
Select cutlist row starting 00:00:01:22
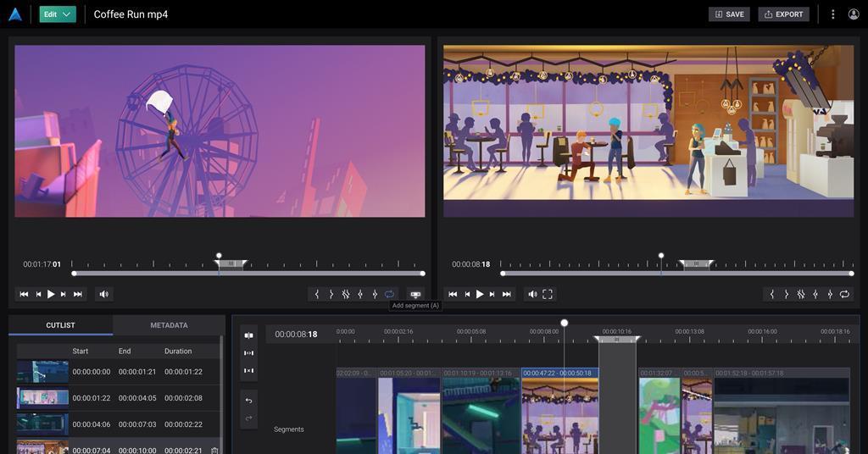tap(118, 397)
